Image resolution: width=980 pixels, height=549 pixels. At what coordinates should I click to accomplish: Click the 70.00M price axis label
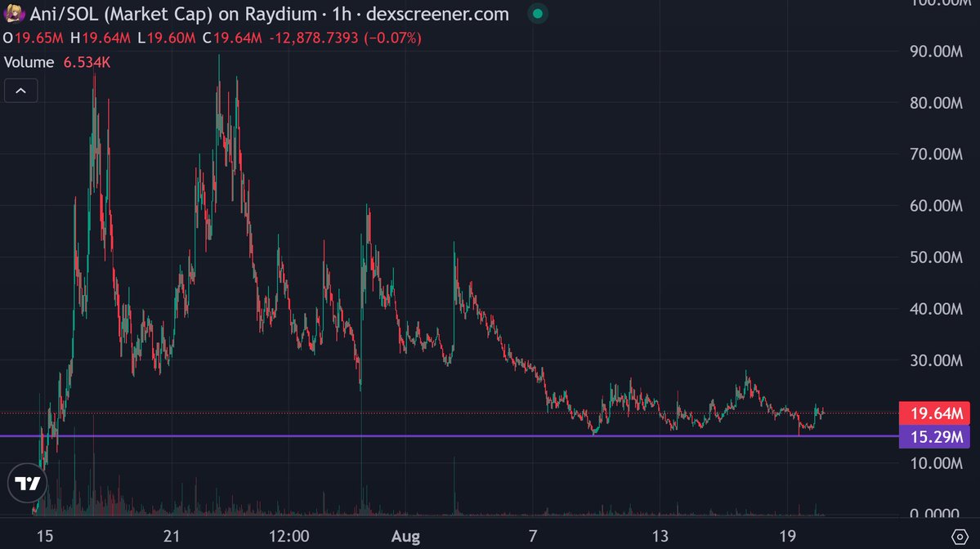936,154
